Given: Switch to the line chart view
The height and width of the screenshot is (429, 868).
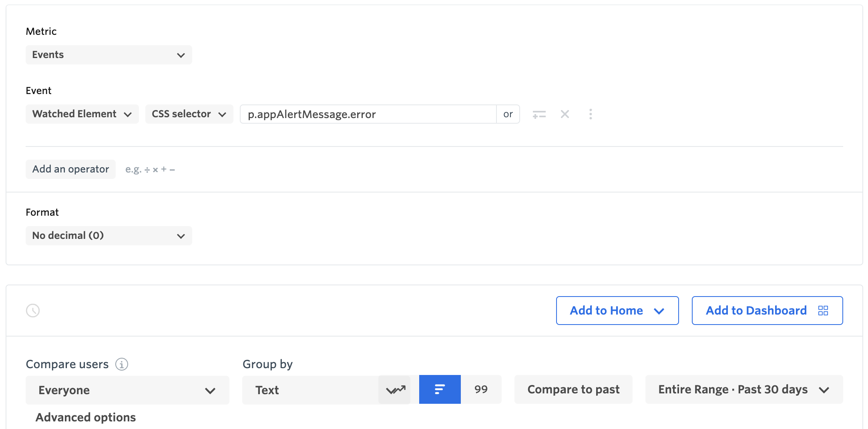Looking at the screenshot, I should 395,389.
